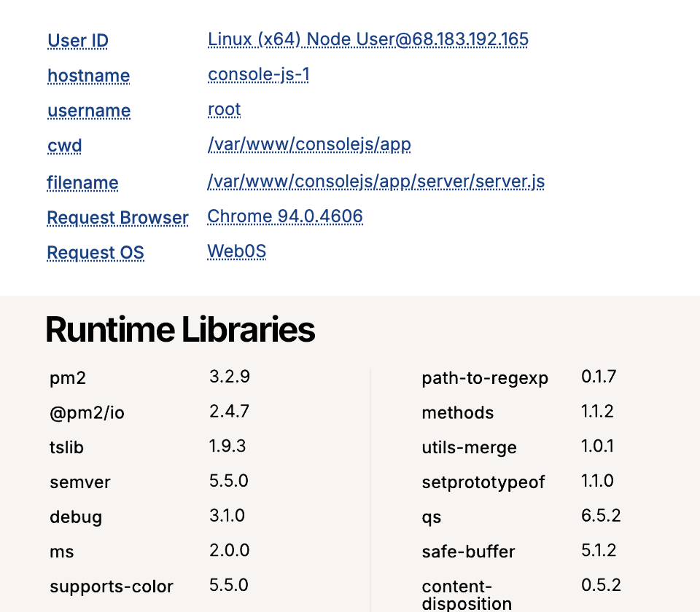Select the semver library name
This screenshot has width=700, height=612.
[80, 482]
